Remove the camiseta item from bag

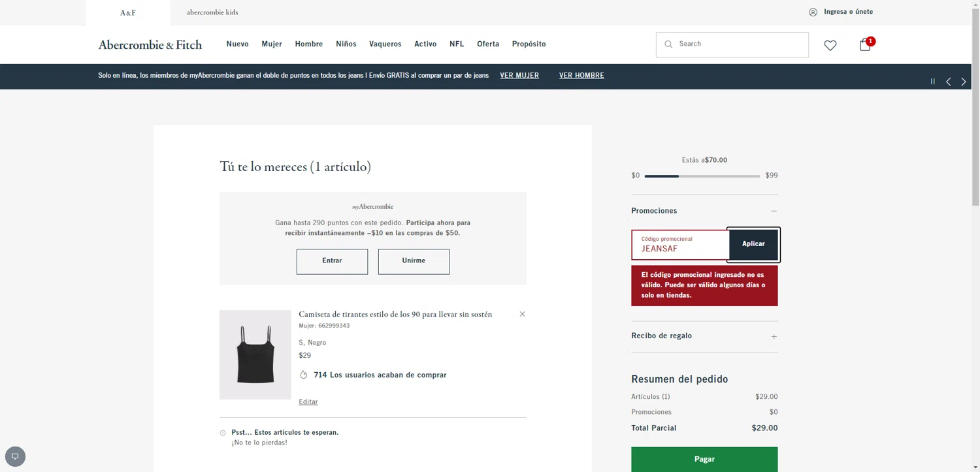pos(522,314)
